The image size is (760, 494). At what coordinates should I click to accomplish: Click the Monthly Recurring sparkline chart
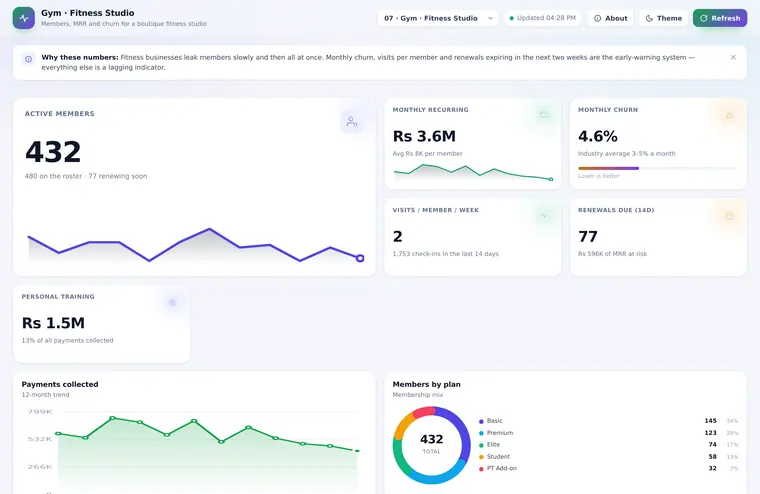click(473, 173)
